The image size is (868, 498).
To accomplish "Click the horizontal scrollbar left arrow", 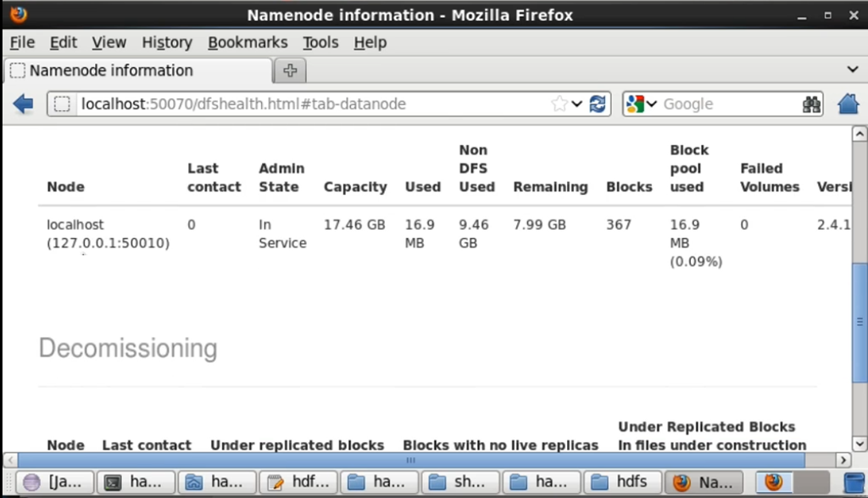I will point(10,460).
